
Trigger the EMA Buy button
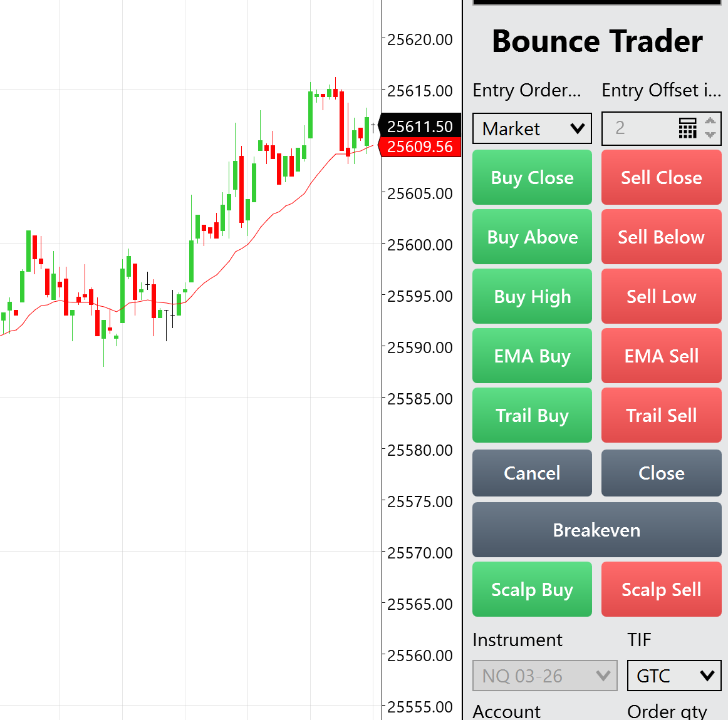pos(532,356)
